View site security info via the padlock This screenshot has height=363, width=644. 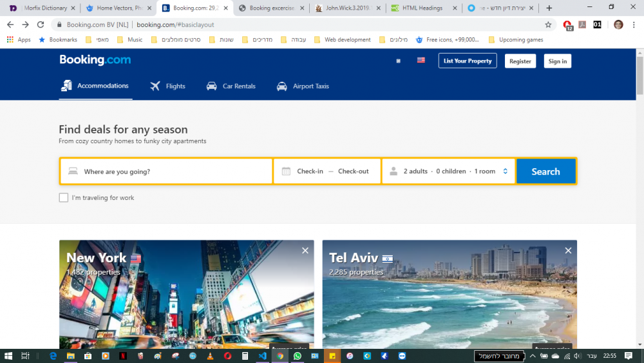click(x=59, y=25)
